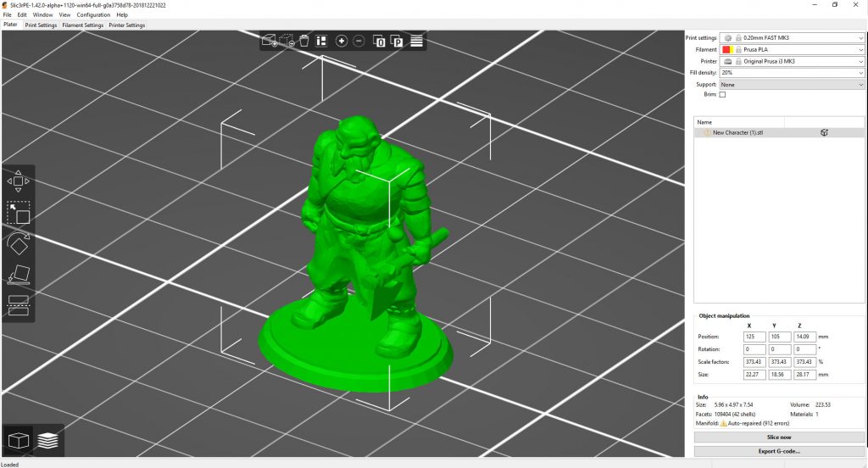This screenshot has height=468, width=868.
Task: Switch to sliced layers preview icon
Action: tap(48, 441)
